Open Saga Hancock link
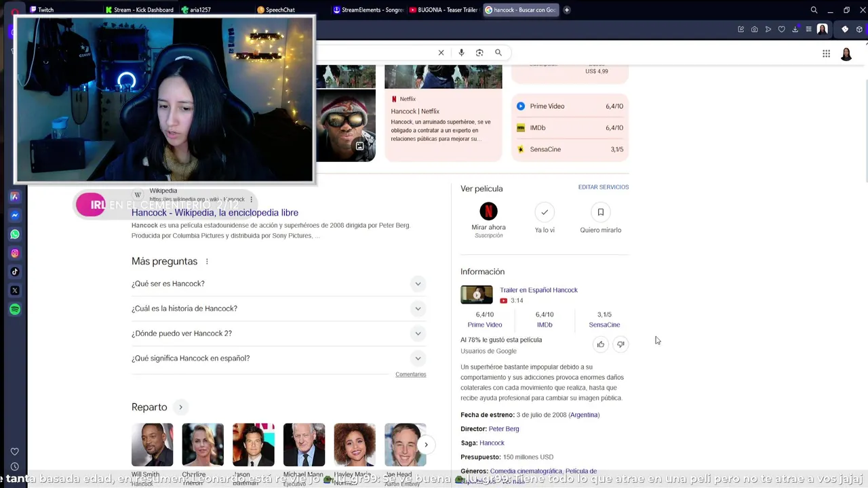Screen dimensions: 868x488 [492, 443]
